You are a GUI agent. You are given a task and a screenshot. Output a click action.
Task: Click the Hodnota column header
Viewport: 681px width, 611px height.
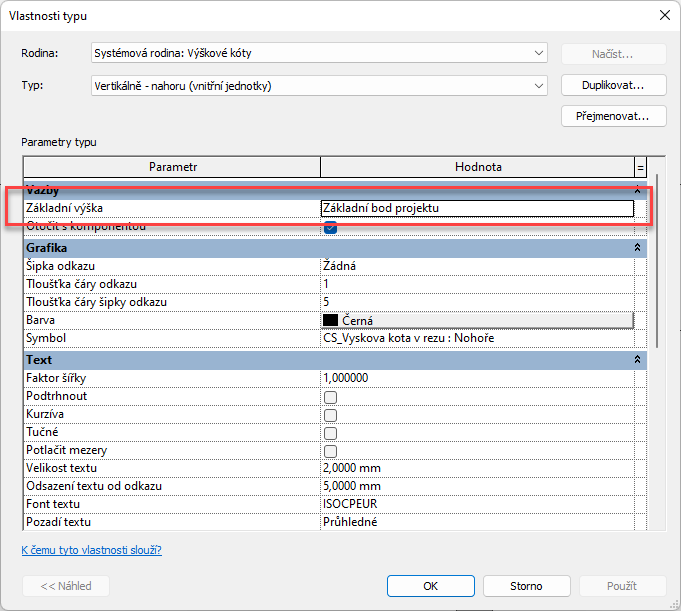(x=478, y=167)
